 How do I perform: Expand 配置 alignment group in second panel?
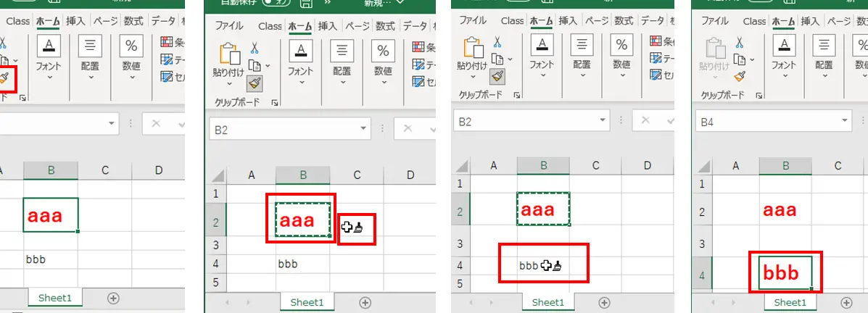pos(342,83)
